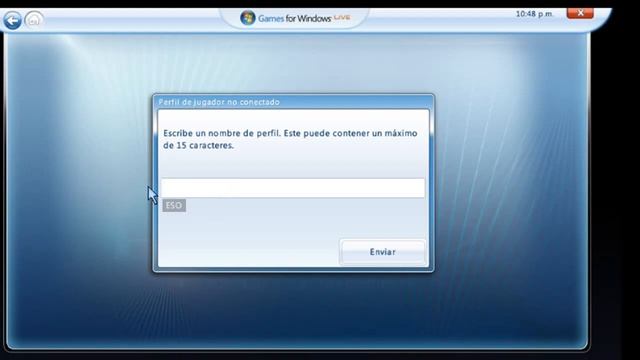The height and width of the screenshot is (360, 640).
Task: Submit the profile with Enviar button
Action: coord(382,252)
